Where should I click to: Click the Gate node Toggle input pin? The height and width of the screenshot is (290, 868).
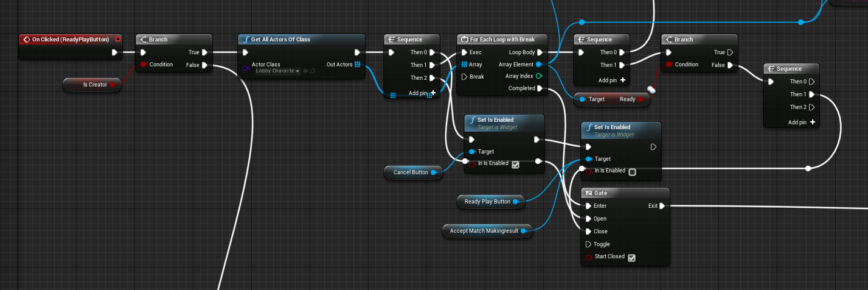pyautogui.click(x=588, y=244)
